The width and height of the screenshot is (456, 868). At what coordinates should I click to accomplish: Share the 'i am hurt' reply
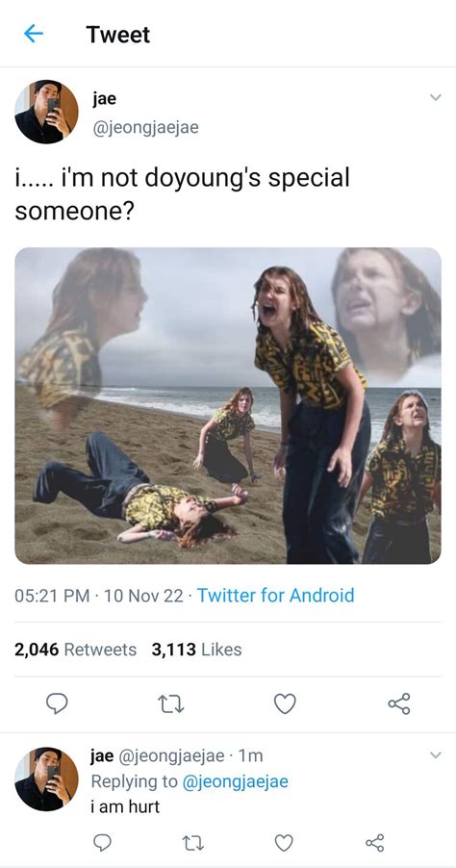tap(374, 843)
